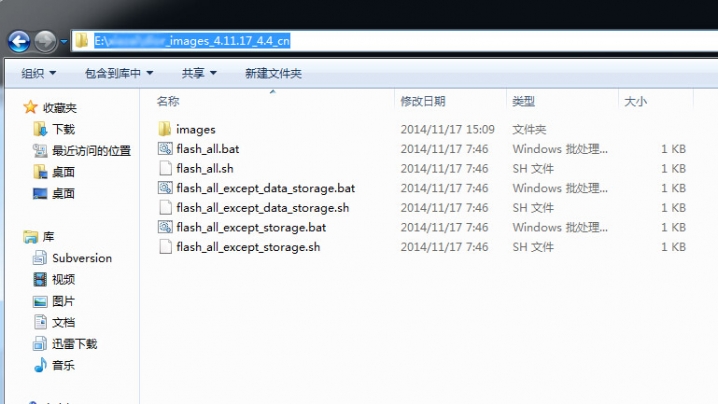Open the 组织 dropdown menu
The width and height of the screenshot is (718, 404).
tap(38, 73)
